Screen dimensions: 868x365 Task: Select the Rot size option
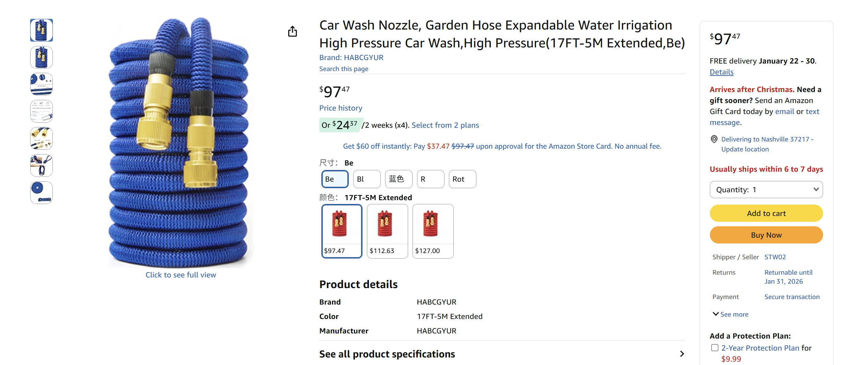(462, 179)
